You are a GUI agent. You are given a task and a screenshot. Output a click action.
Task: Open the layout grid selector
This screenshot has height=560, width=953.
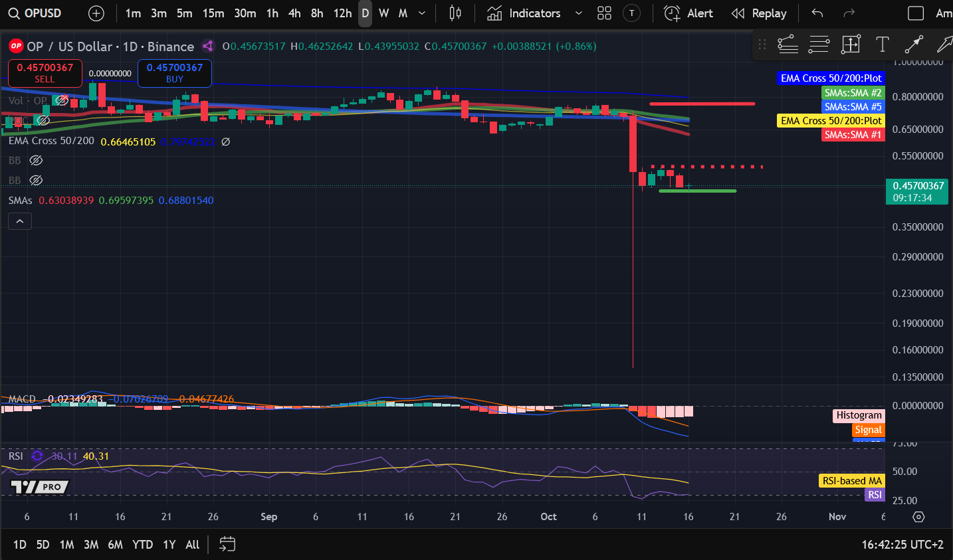(604, 13)
